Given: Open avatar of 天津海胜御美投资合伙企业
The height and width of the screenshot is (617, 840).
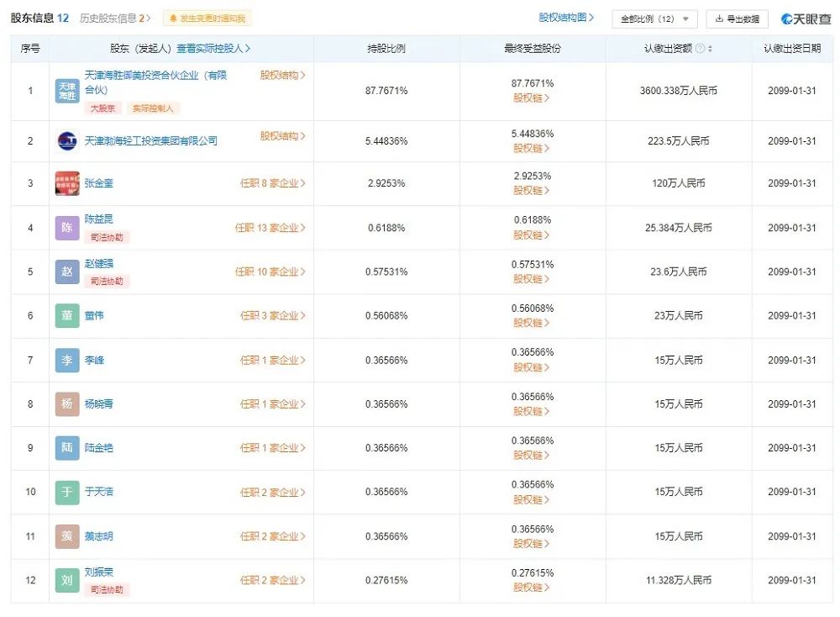Looking at the screenshot, I should tap(67, 91).
